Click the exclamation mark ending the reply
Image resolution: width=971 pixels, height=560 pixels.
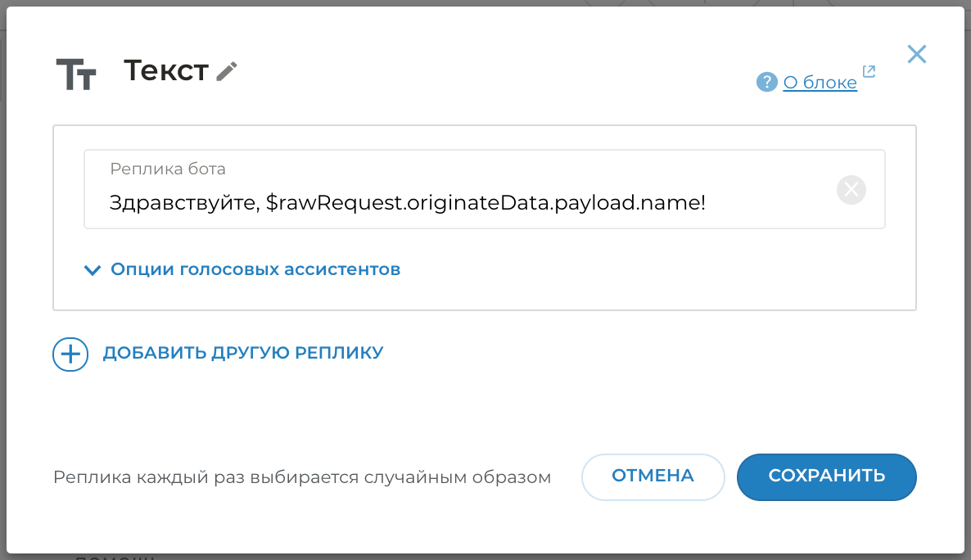(x=702, y=203)
